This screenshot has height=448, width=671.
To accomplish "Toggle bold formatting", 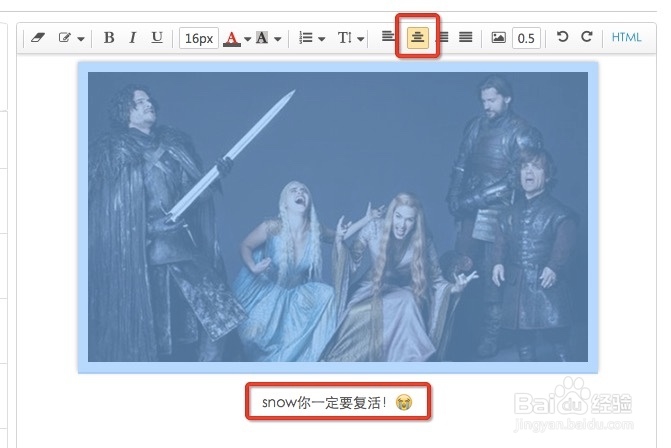I will click(109, 38).
